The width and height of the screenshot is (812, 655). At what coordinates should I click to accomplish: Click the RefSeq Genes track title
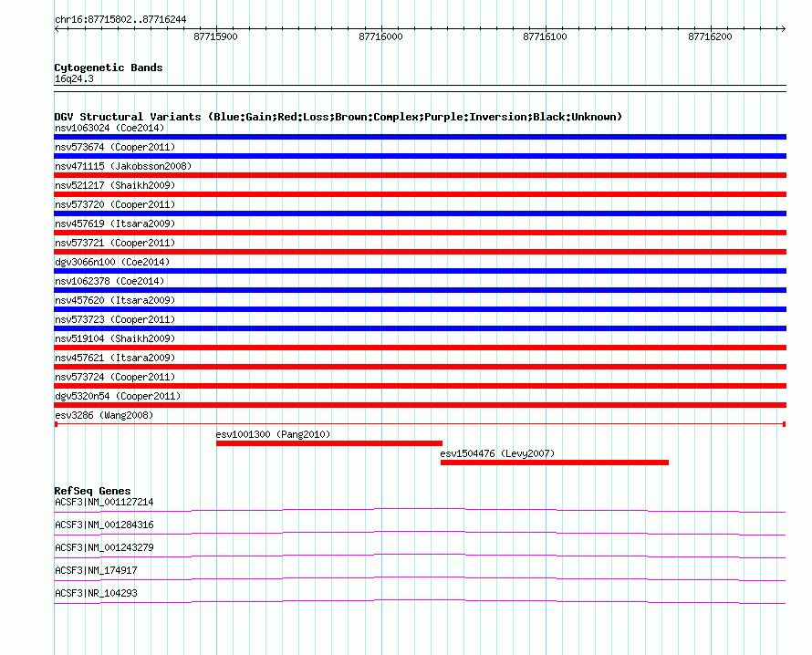coord(92,491)
